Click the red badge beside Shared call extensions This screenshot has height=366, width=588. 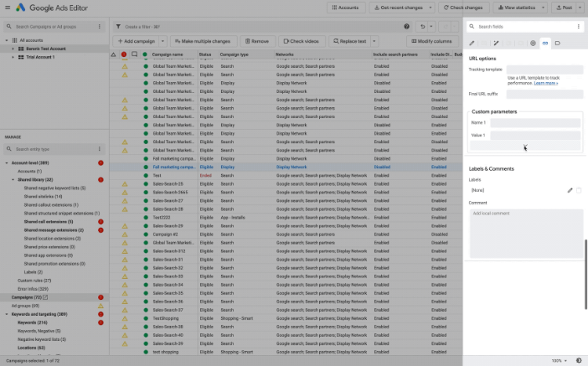101,222
